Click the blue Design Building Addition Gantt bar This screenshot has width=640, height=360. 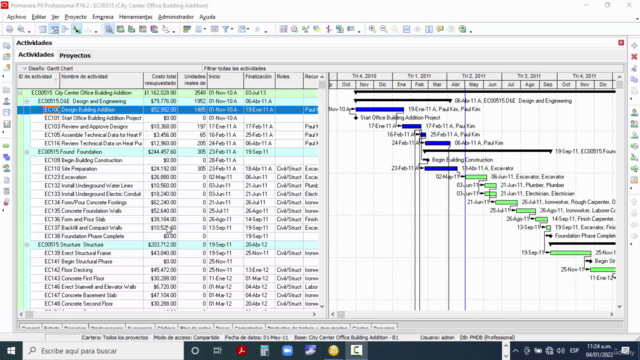379,109
